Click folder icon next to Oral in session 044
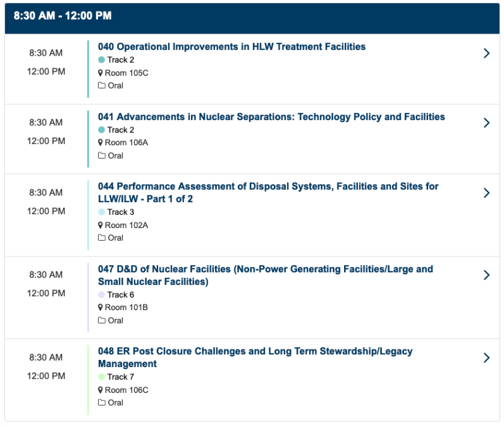 pos(101,238)
